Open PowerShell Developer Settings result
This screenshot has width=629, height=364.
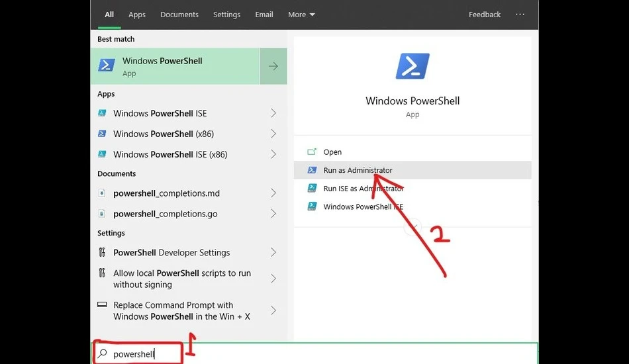tap(189, 252)
